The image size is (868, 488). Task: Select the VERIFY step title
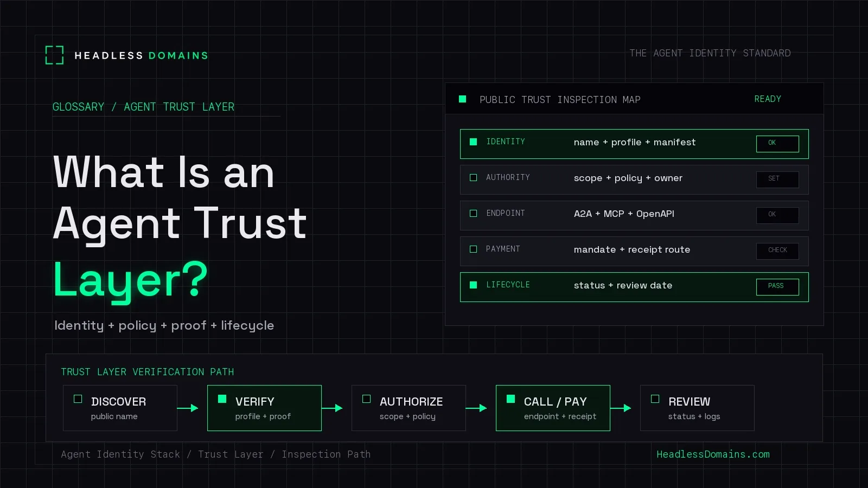tap(255, 402)
